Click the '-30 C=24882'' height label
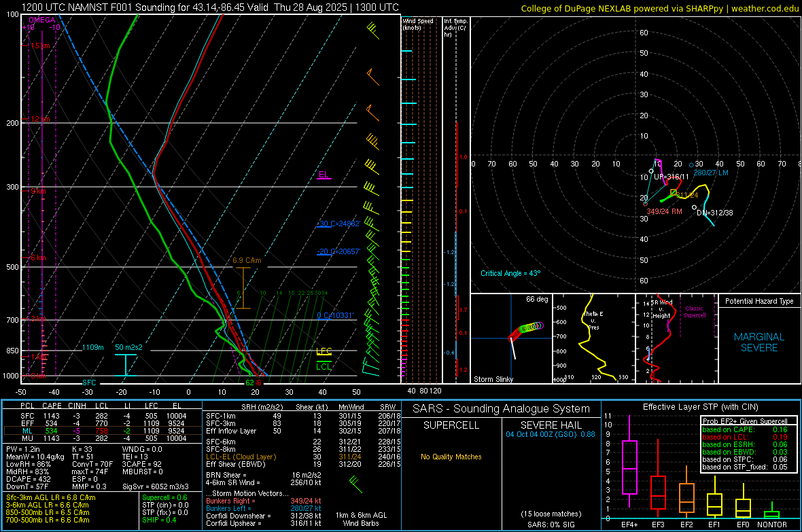This screenshot has width=802, height=532. point(338,224)
